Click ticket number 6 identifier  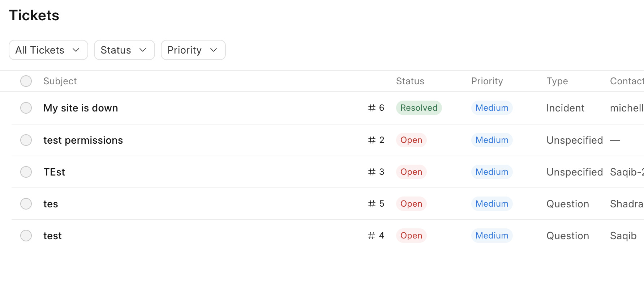375,107
